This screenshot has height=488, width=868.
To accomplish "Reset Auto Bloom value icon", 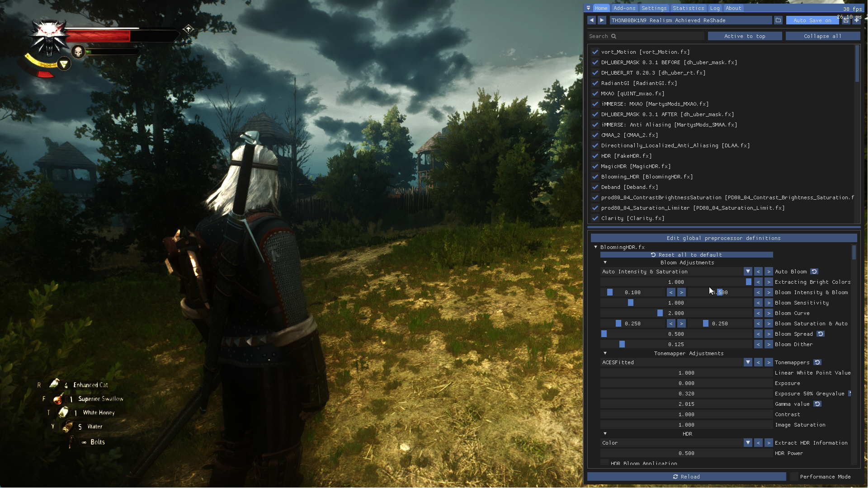I will click(814, 272).
